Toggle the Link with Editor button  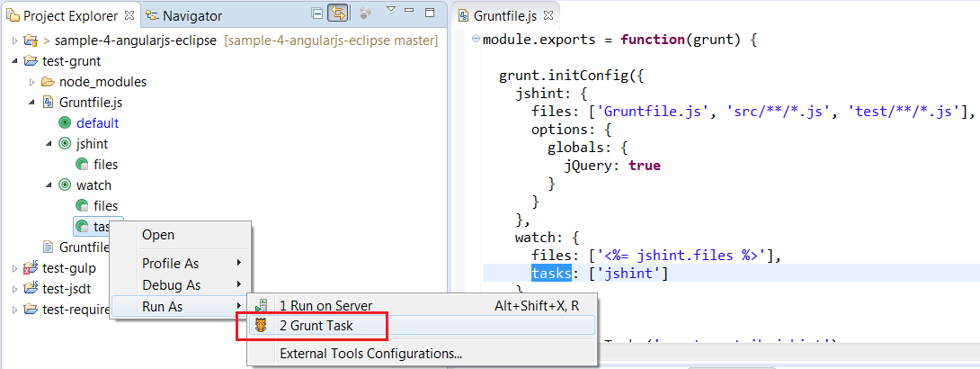coord(338,13)
